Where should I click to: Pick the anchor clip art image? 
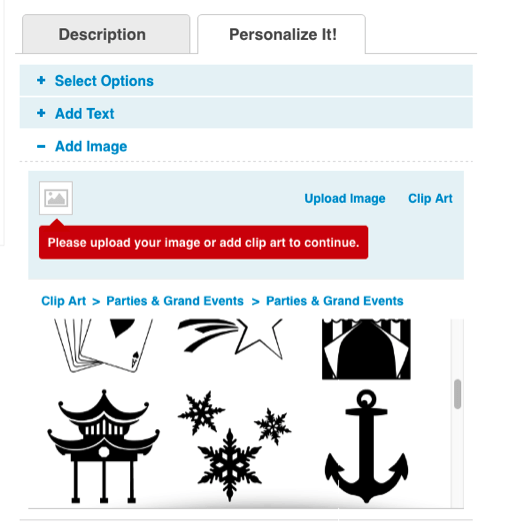point(367,446)
